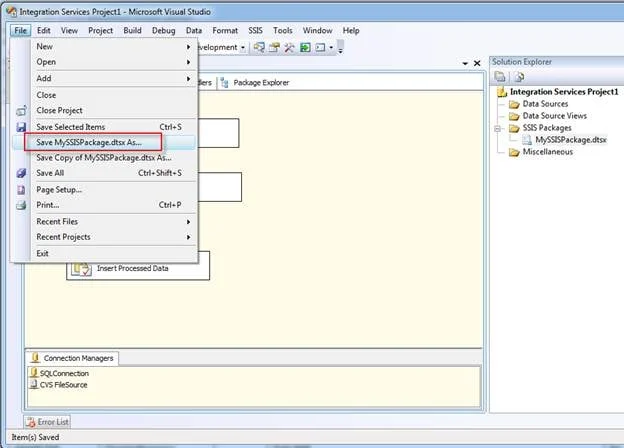The image size is (624, 448).
Task: Close the active designer document tab
Action: pyautogui.click(x=477, y=63)
